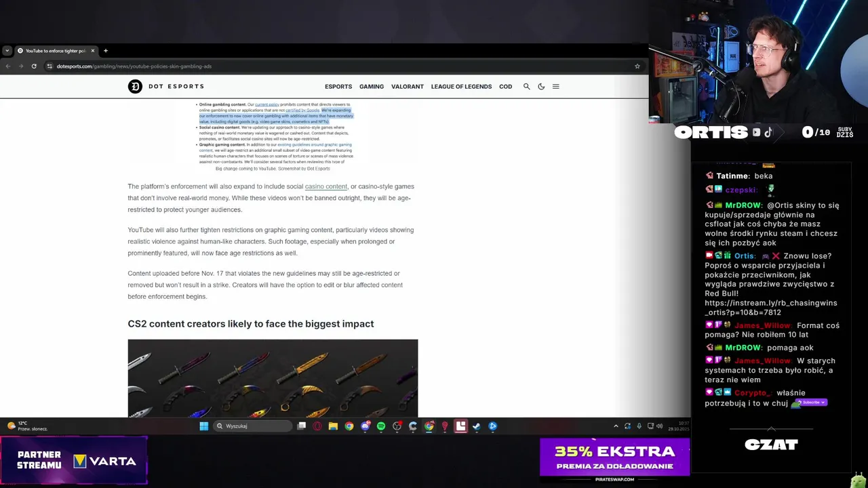Screen dimensions: 868x488
Task: Bookmark this page with the star
Action: 637,66
